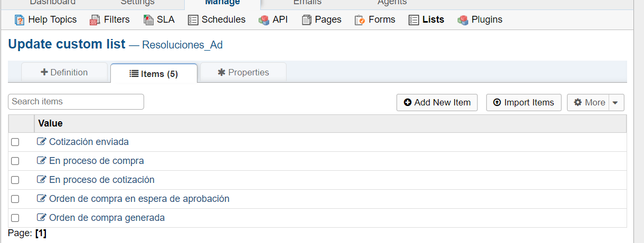Click the Pages icon
This screenshot has height=243, width=644.
pyautogui.click(x=307, y=20)
